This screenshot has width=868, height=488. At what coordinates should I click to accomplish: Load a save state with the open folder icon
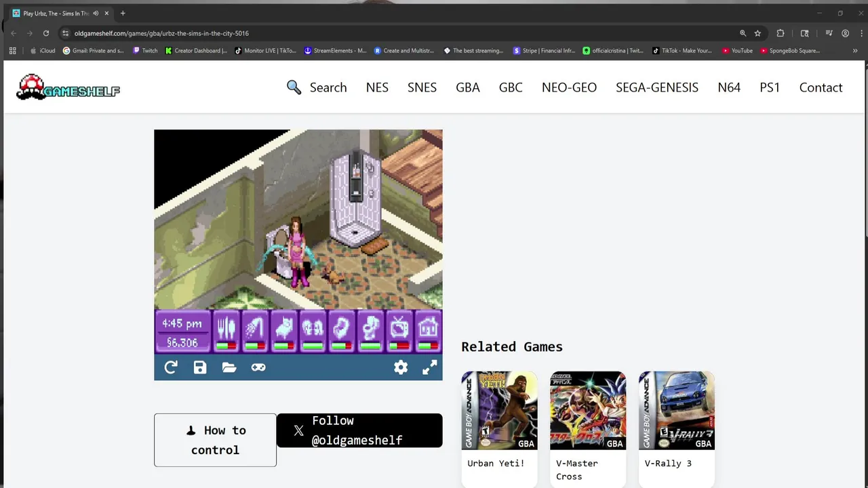click(229, 367)
